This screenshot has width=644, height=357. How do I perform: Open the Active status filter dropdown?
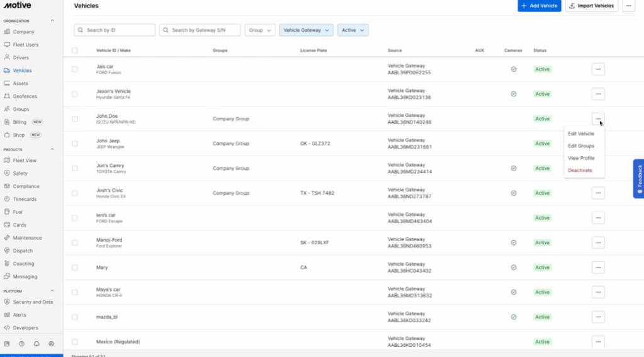click(x=353, y=30)
